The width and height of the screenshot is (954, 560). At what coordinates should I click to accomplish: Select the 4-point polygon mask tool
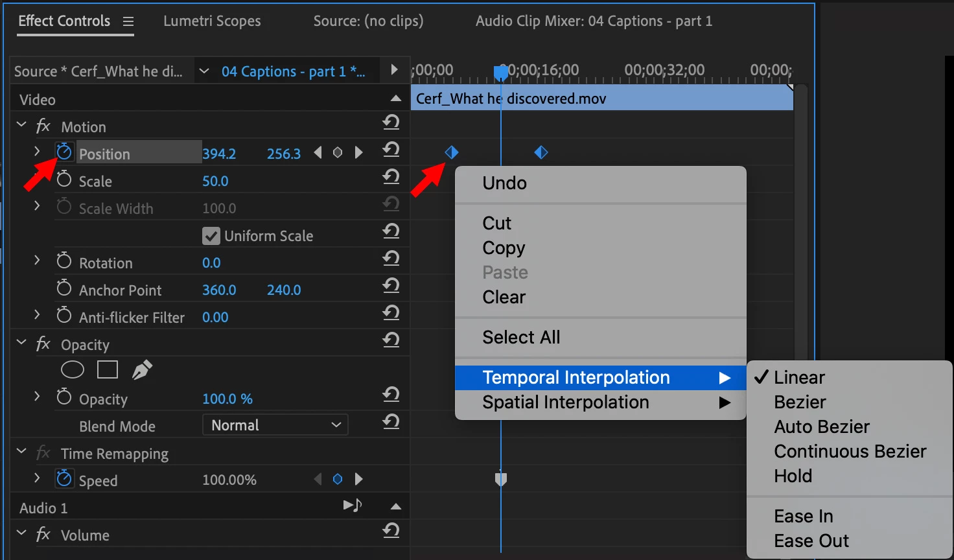(x=108, y=370)
